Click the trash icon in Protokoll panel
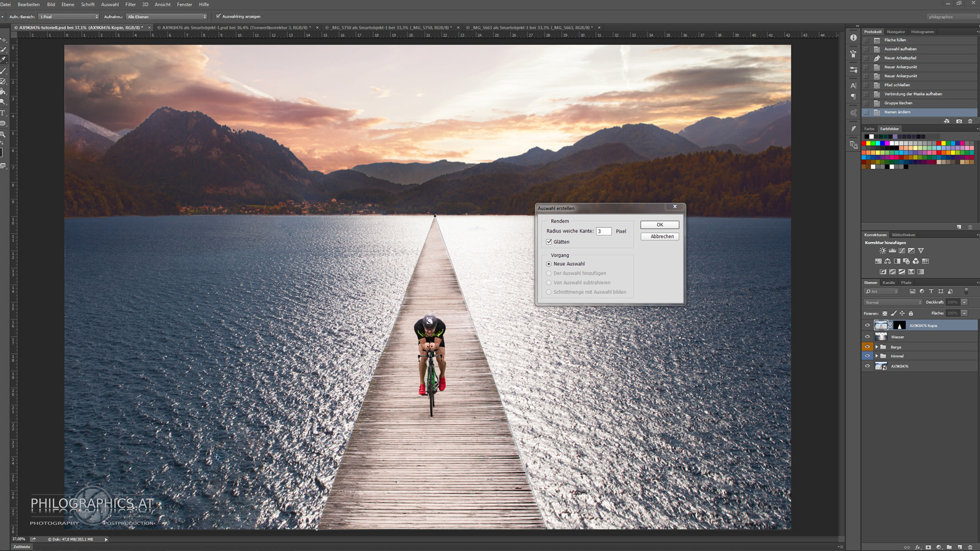 coord(970,121)
